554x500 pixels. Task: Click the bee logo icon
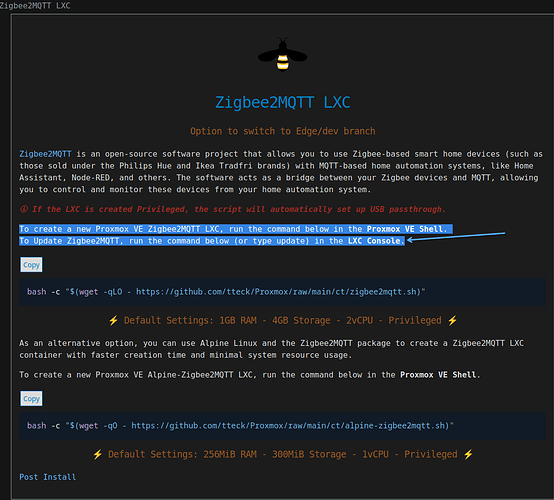coord(282,55)
